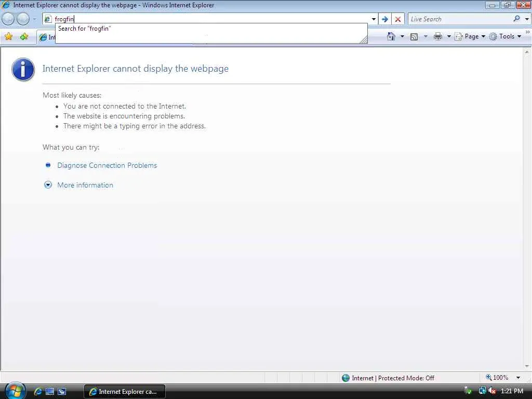The width and height of the screenshot is (532, 399).
Task: Click the Home toolbar icon
Action: coord(391,36)
